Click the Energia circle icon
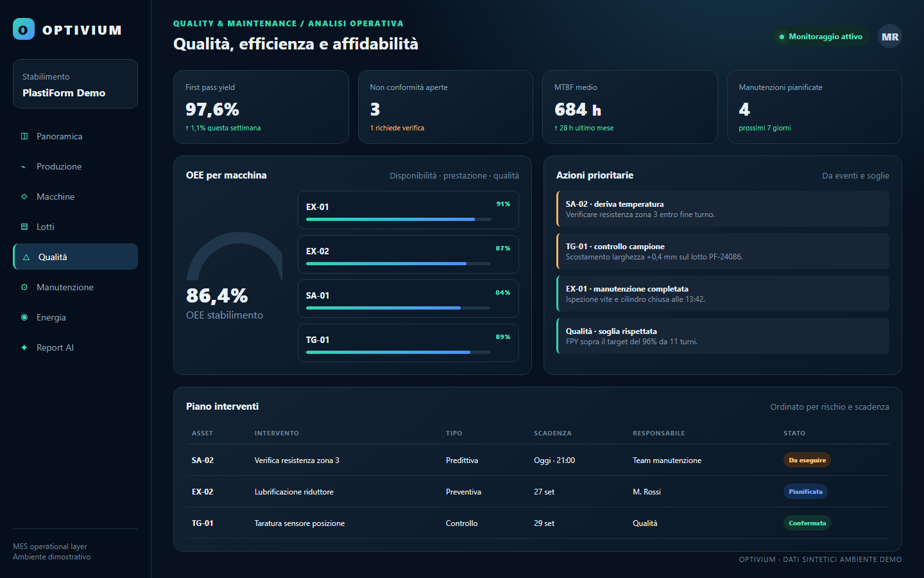This screenshot has width=924, height=578. (24, 317)
